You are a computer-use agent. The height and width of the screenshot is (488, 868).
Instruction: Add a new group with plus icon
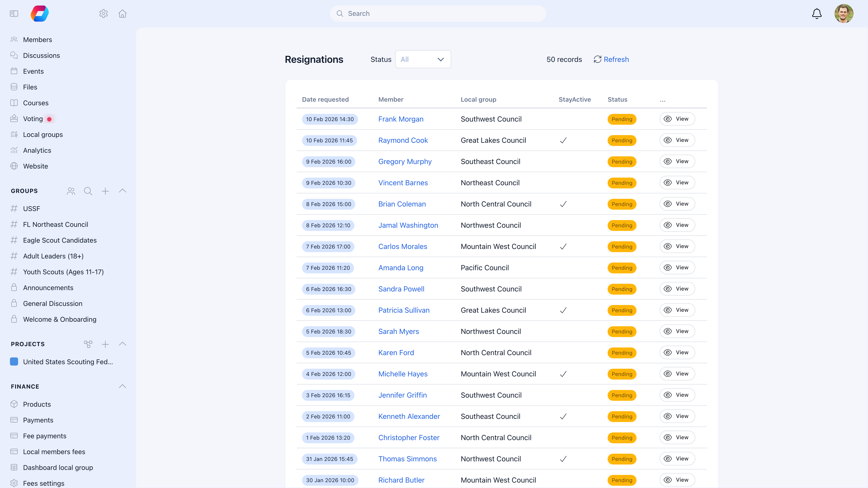coord(105,191)
